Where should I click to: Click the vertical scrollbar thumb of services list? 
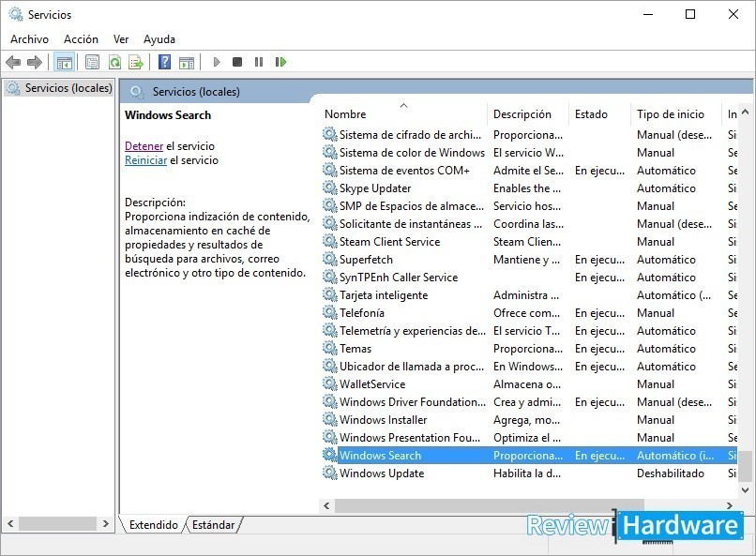tap(745, 465)
